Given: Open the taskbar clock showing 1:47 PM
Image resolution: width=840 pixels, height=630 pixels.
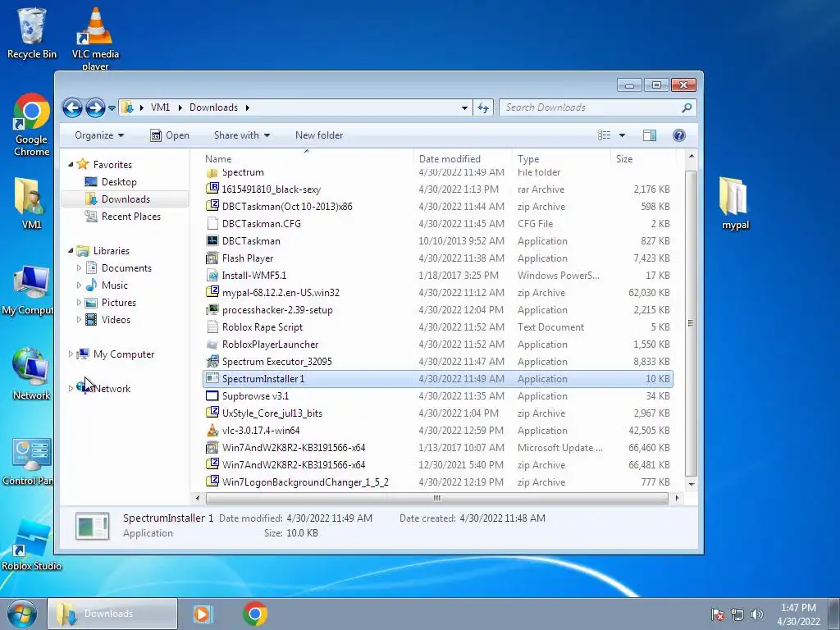Looking at the screenshot, I should click(x=798, y=614).
